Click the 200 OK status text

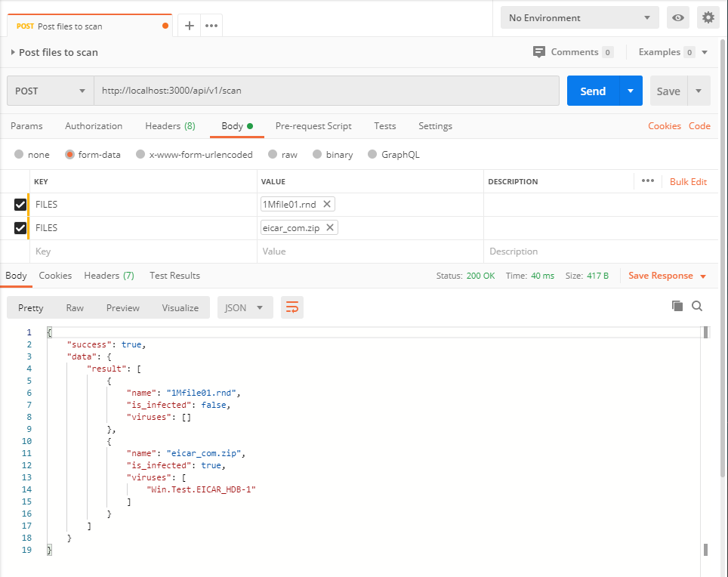point(480,276)
